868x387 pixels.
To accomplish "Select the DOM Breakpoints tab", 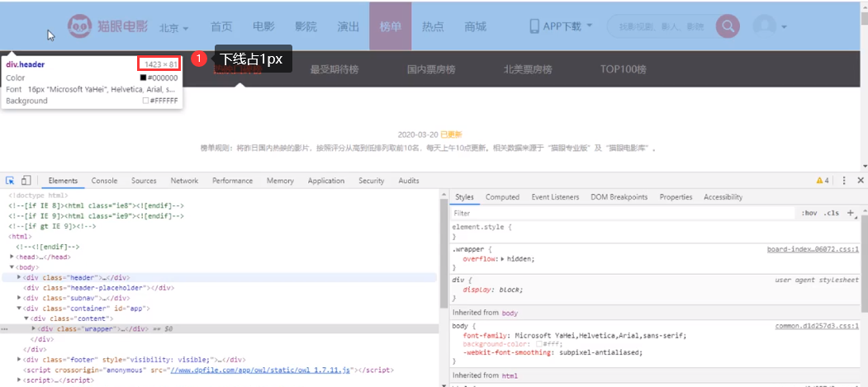I will click(619, 197).
